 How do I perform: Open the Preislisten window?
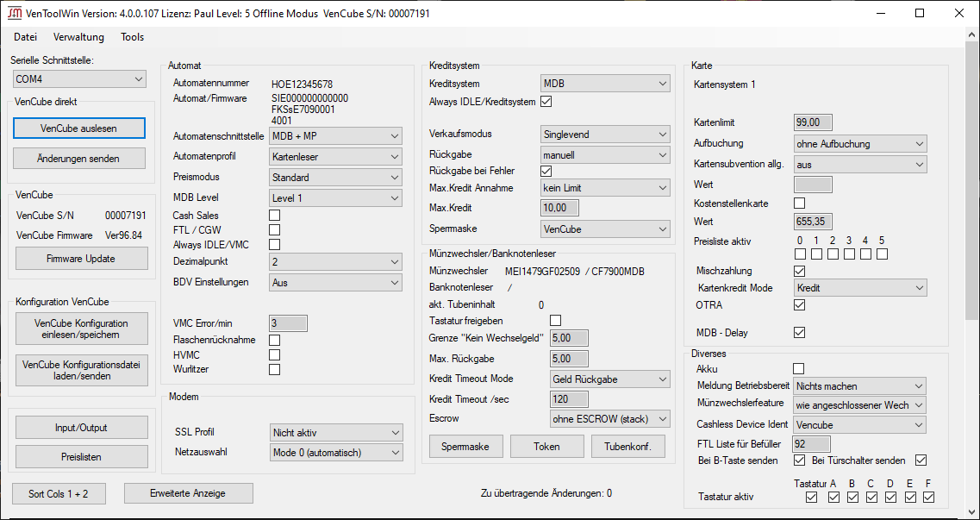[81, 456]
